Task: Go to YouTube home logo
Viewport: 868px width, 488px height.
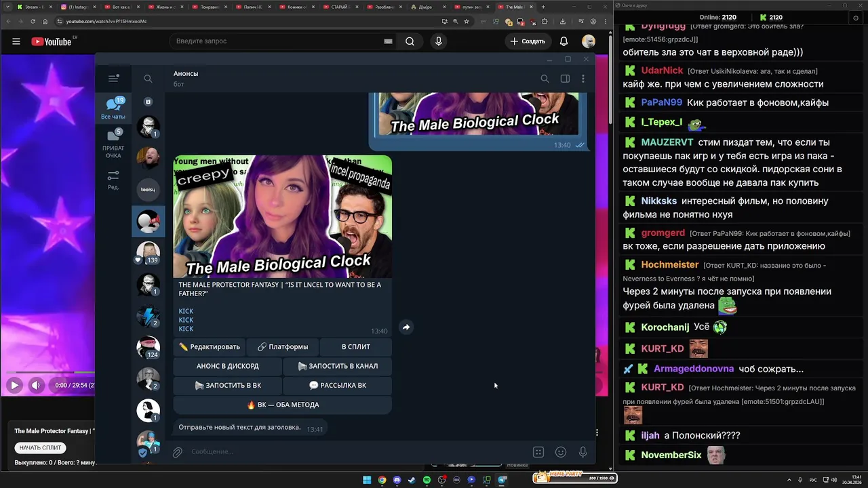Action: coord(51,41)
